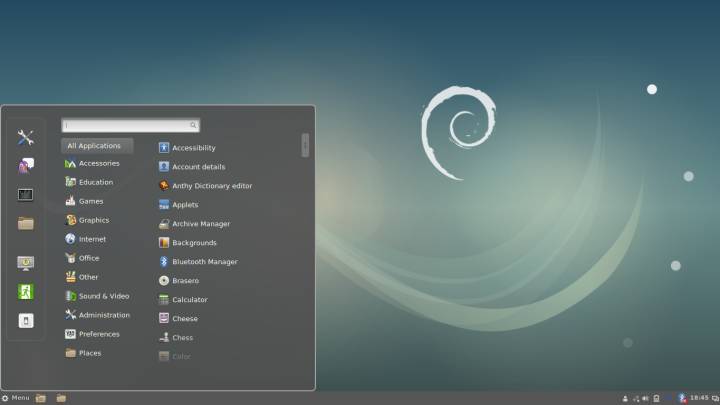Click the battery indicator in the tray
Image resolution: width=720 pixels, height=405 pixels.
pyautogui.click(x=657, y=399)
